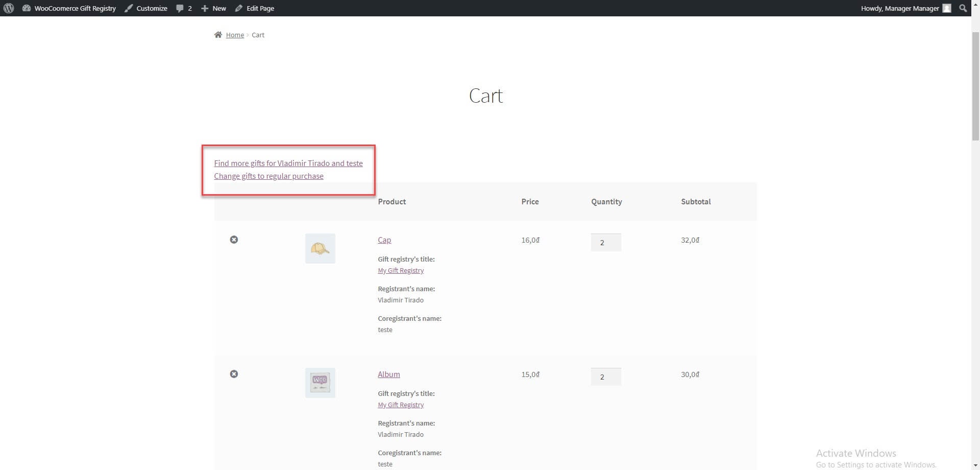980x470 pixels.
Task: Open the Cap product link
Action: point(384,240)
